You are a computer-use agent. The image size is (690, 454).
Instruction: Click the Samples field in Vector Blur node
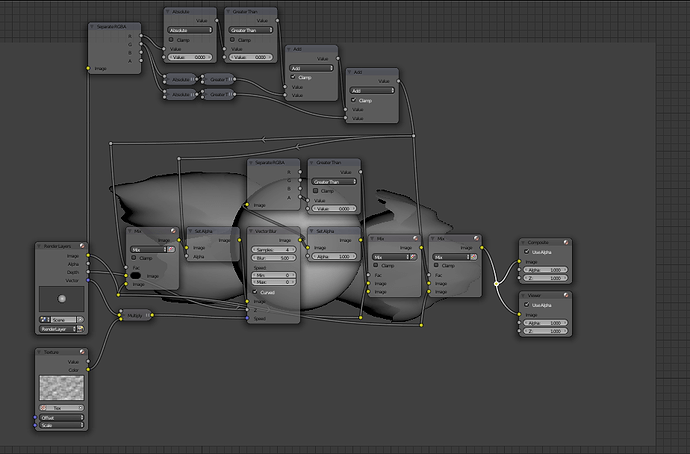click(x=273, y=249)
